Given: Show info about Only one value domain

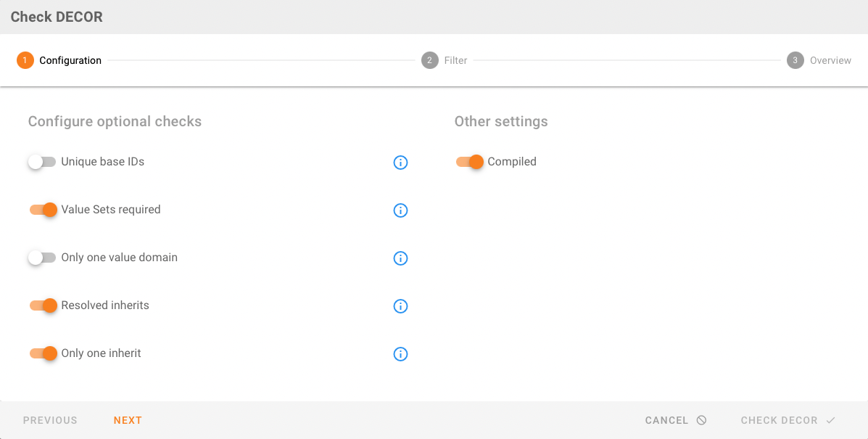Looking at the screenshot, I should pos(400,258).
